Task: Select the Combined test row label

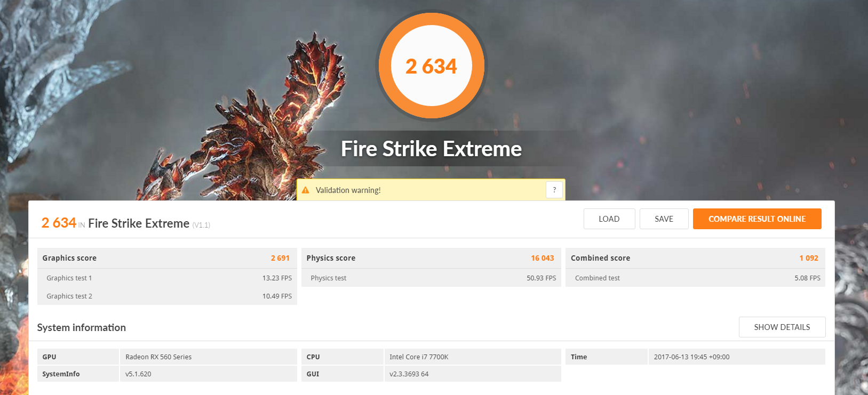Action: 598,278
